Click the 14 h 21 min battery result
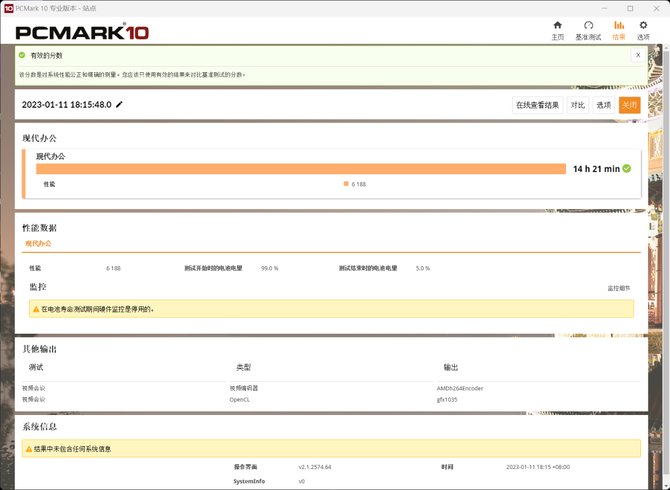670x490 pixels. coord(596,169)
